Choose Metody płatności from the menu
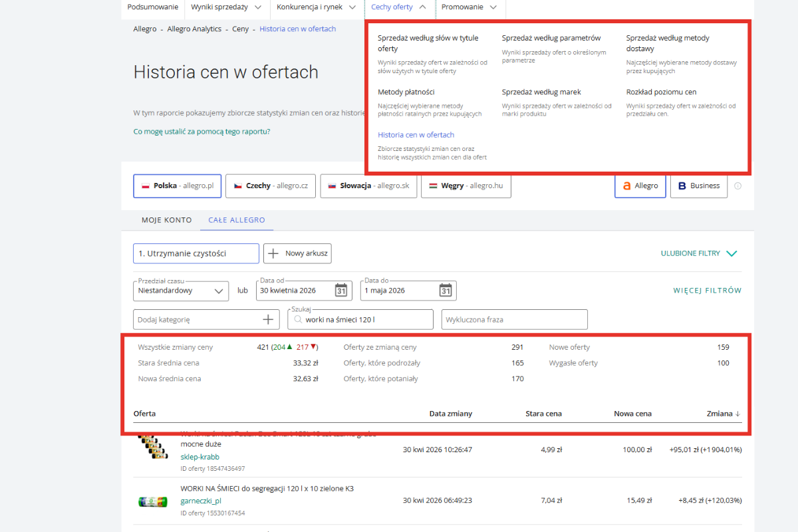Image resolution: width=798 pixels, height=532 pixels. coord(406,92)
